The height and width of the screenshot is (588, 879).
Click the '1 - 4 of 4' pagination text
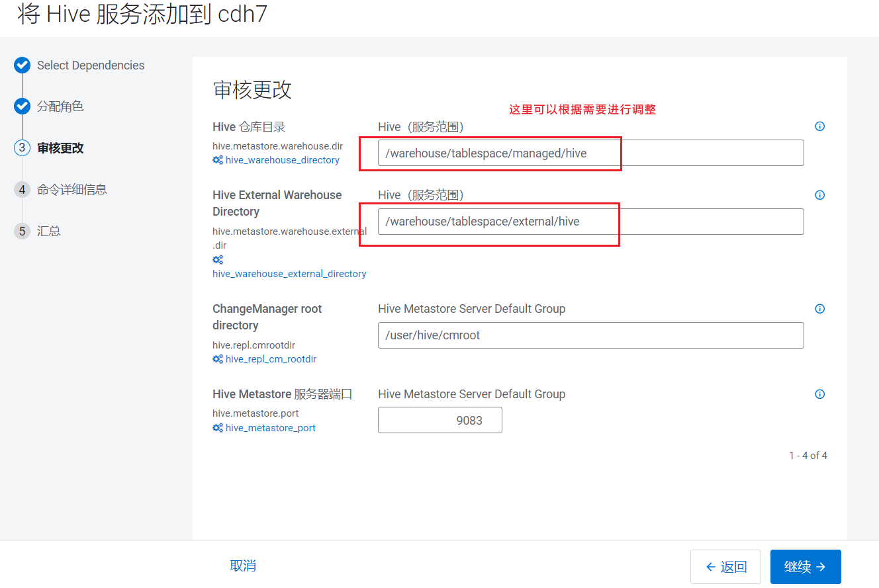[808, 456]
